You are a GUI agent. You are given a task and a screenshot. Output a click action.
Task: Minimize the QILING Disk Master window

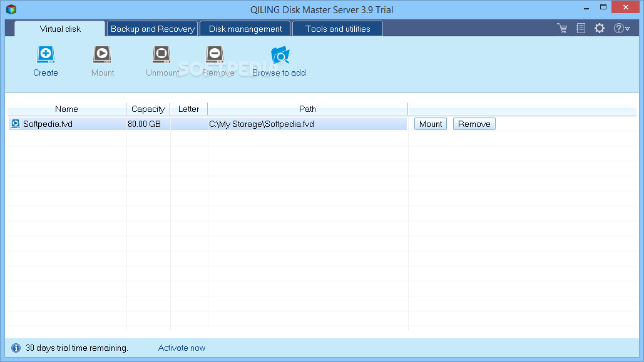[x=586, y=8]
